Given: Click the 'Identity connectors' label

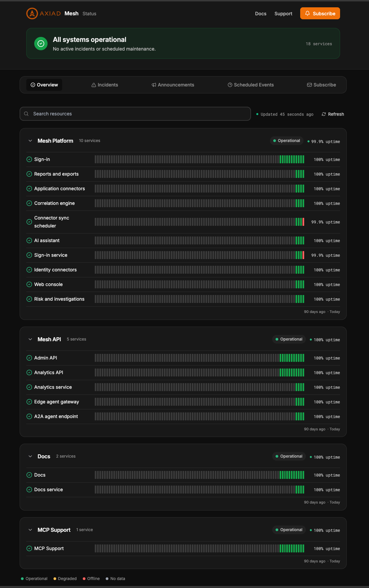Looking at the screenshot, I should point(55,270).
